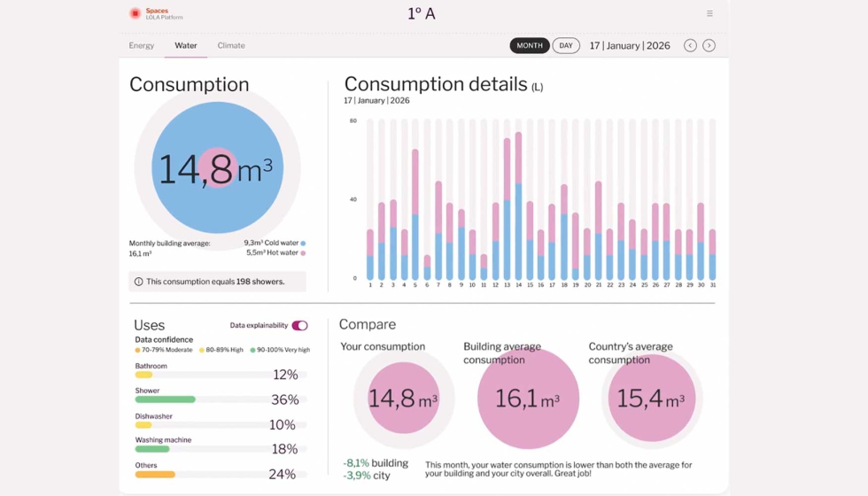Click the info icon beside showers note
This screenshot has height=496, width=868.
(138, 282)
